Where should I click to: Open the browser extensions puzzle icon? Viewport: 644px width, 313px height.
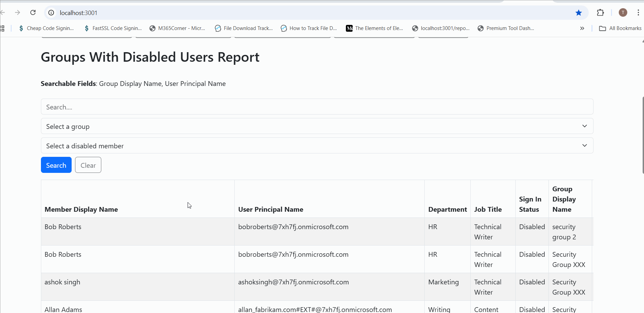(x=600, y=13)
